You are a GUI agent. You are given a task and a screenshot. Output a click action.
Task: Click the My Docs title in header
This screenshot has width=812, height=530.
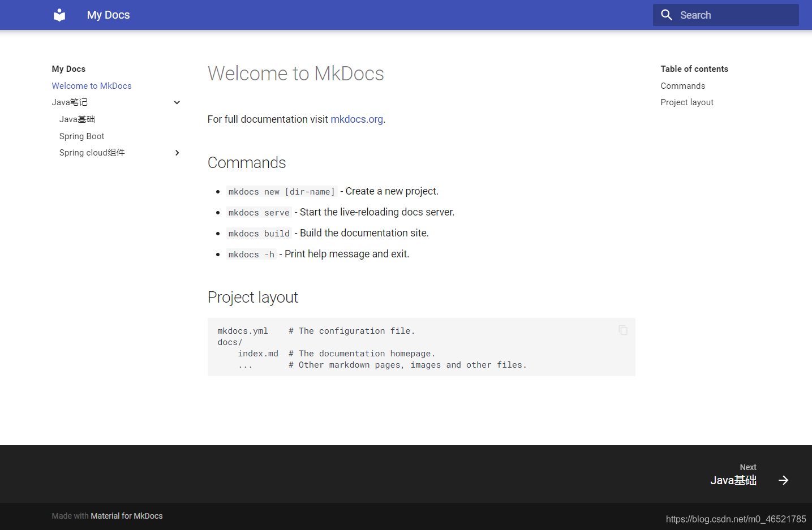pyautogui.click(x=108, y=15)
